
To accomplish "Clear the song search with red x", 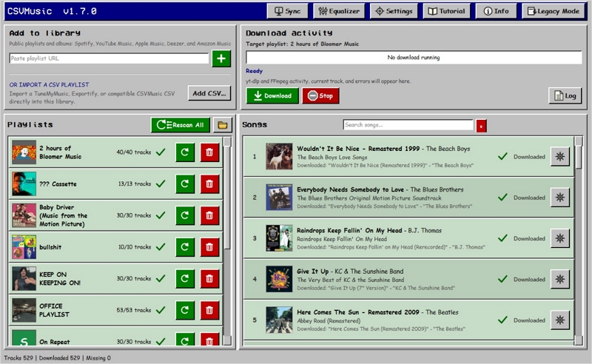I will coord(481,126).
